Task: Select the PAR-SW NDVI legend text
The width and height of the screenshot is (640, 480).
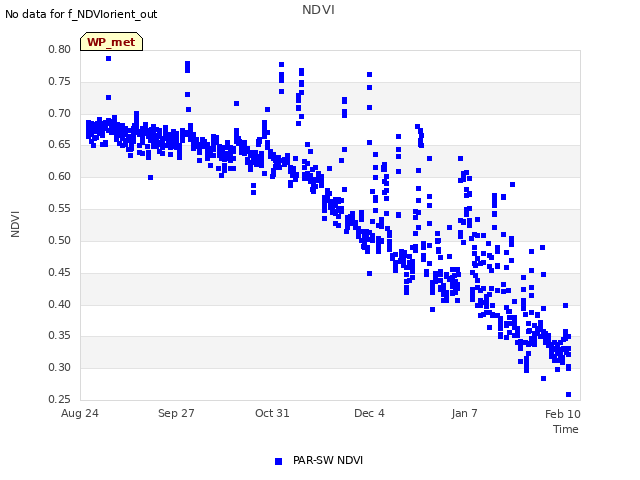Action: (x=328, y=460)
